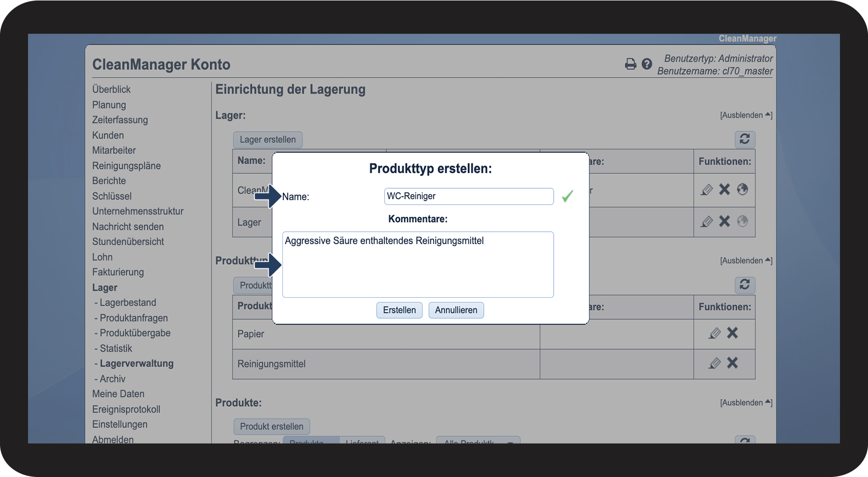Collapse the Lager section via Ausblenden
Image resolution: width=868 pixels, height=477 pixels.
746,115
